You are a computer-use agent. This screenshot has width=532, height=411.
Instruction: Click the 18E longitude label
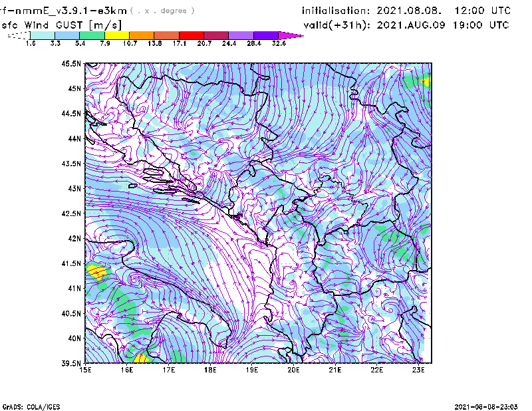[210, 370]
